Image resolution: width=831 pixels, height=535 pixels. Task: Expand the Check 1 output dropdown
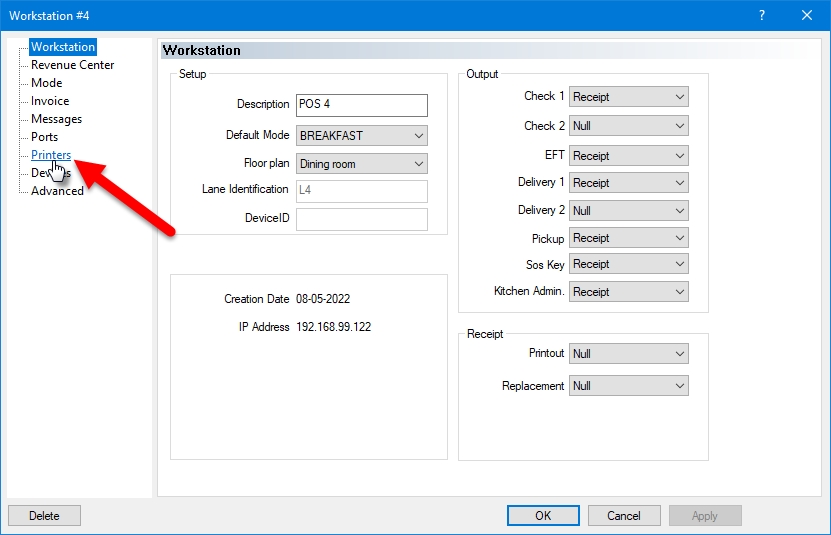point(628,97)
